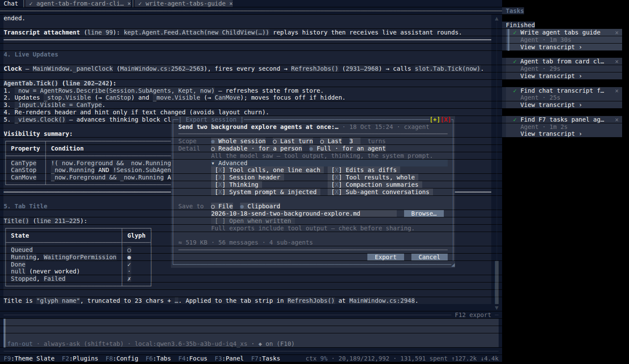Image resolution: width=629 pixels, height=364 pixels.
Task: Choose Full for an agent detail
Action: point(347,148)
